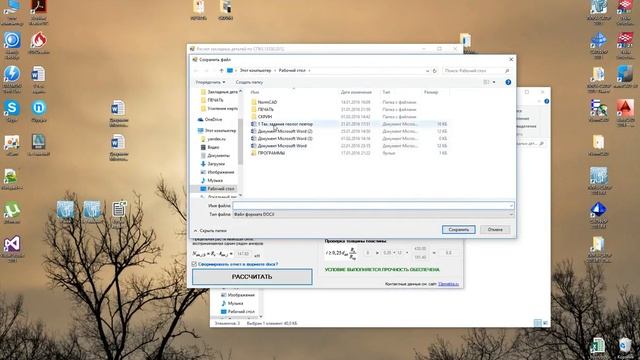Open Изображения in save dialog navigation pane
Screen dimensions: 640x360
(x=221, y=172)
